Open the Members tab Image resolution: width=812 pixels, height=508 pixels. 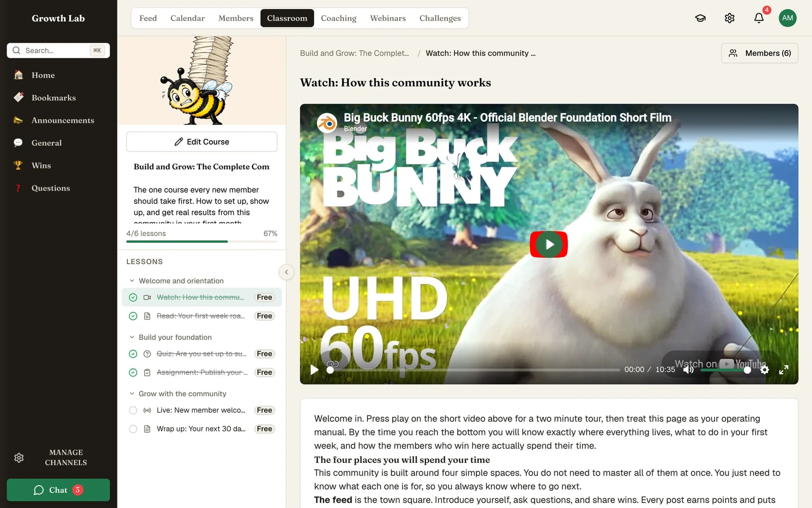236,18
